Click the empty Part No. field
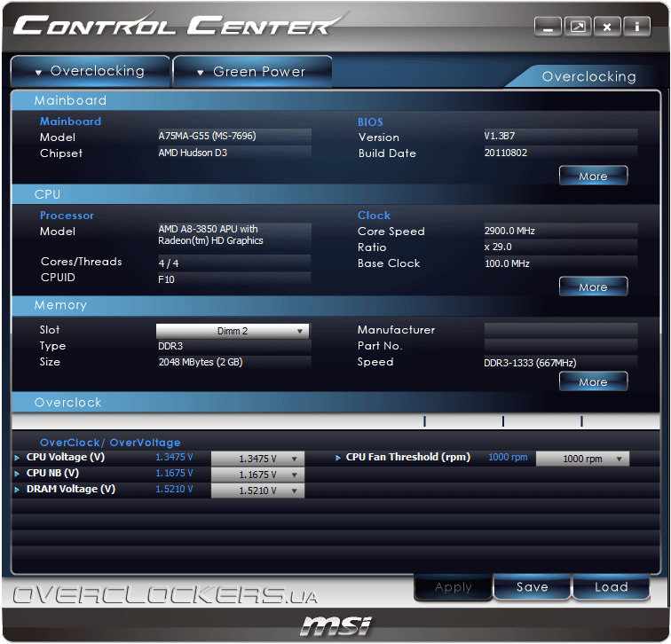Image resolution: width=671 pixels, height=644 pixels. pyautogui.click(x=561, y=346)
